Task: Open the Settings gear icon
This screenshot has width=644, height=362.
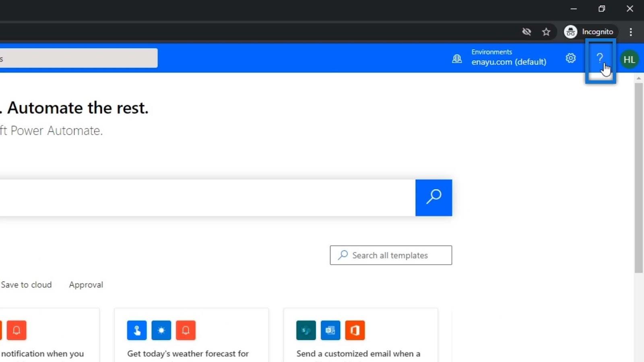Action: pyautogui.click(x=571, y=58)
